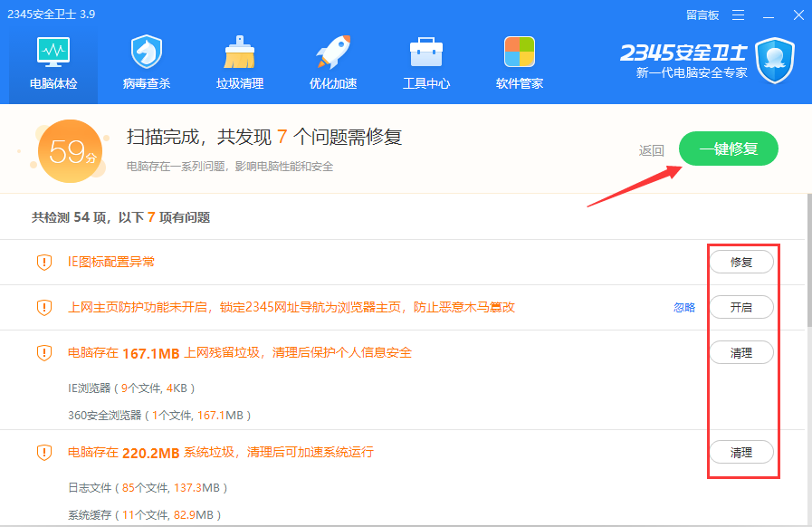The height and width of the screenshot is (527, 812).
Task: Click the IE图标配置异常 issue text
Action: (111, 262)
